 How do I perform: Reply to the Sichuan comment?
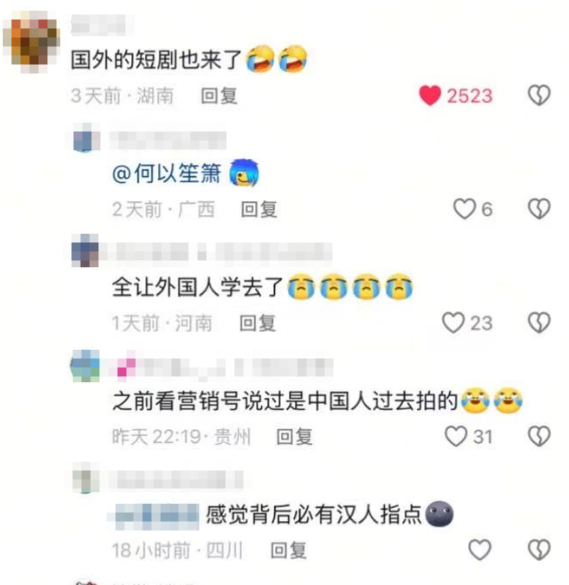[288, 550]
